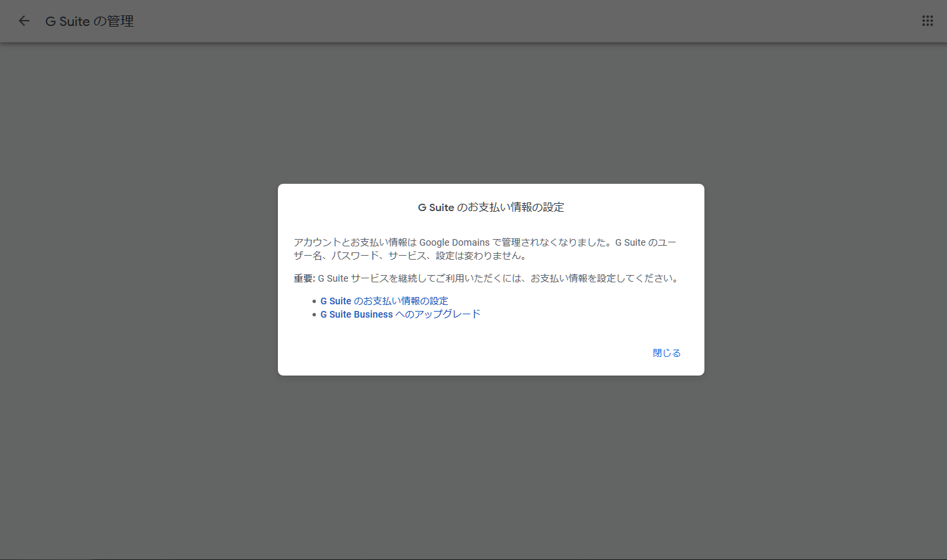Open the G Suite Business へのアップグレード link
This screenshot has height=560, width=947.
point(401,314)
